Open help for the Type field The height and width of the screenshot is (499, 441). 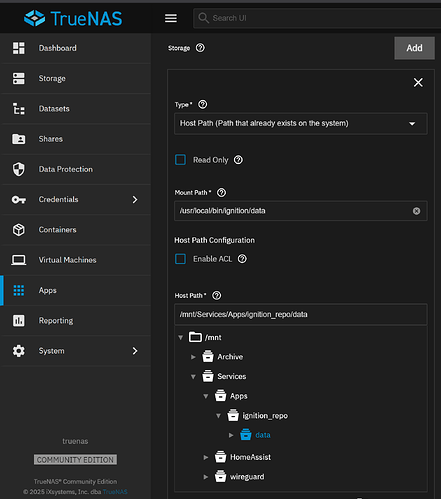[x=202, y=104]
